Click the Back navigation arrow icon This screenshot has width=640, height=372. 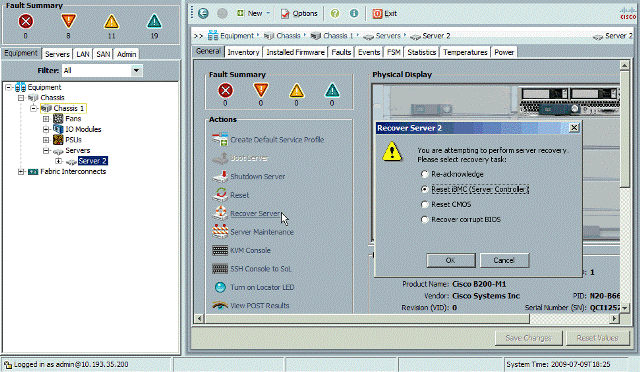click(203, 13)
